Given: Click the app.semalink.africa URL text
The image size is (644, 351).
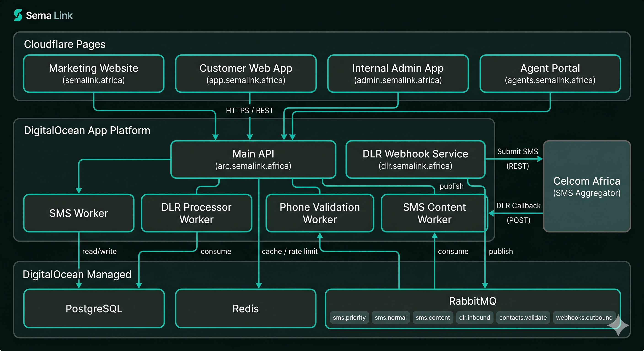Looking at the screenshot, I should [x=246, y=80].
